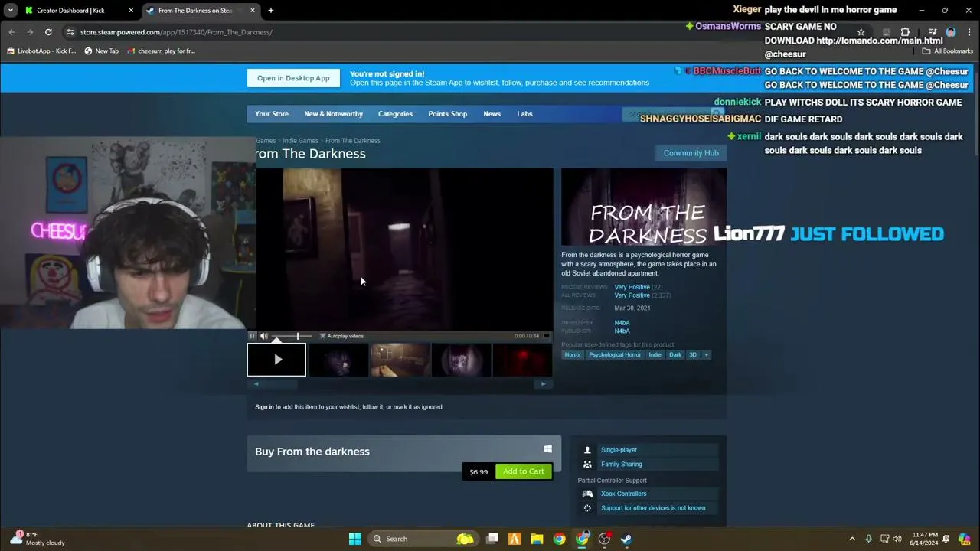Open the Windows Start menu

tap(354, 539)
